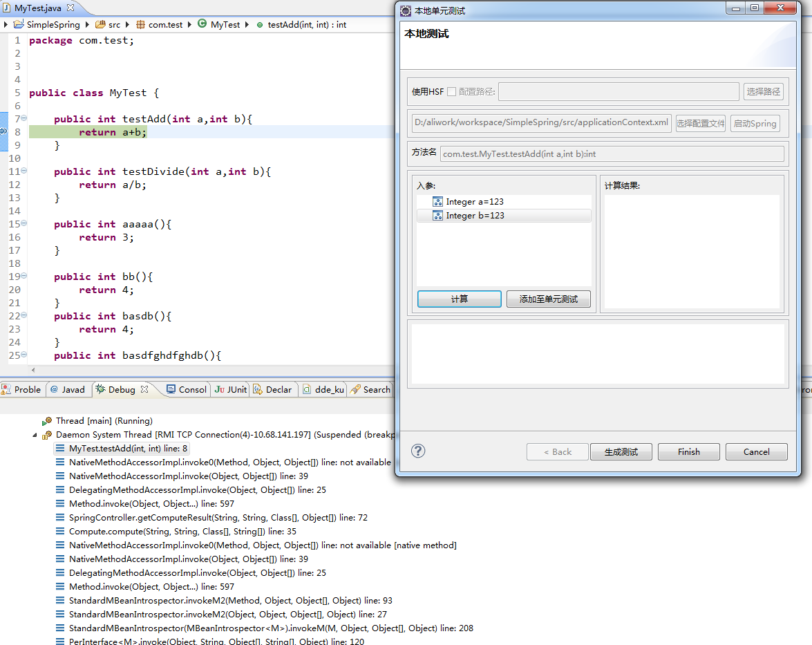Click the src folder breadcrumb icon
Screen dimensions: 812x645
pos(100,24)
